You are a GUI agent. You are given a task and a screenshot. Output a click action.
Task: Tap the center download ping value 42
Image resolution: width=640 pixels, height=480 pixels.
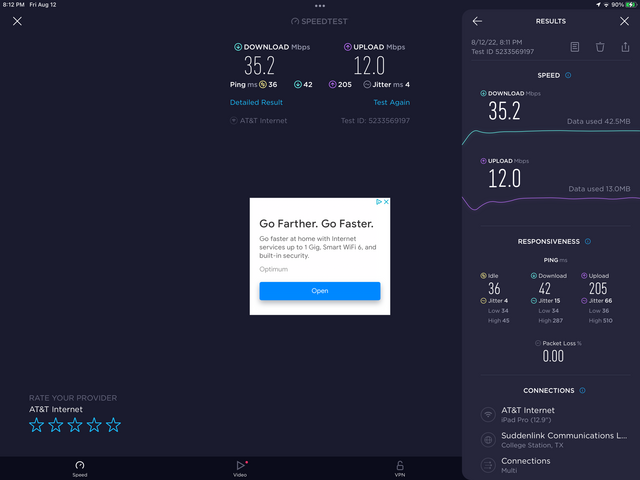pos(303,84)
